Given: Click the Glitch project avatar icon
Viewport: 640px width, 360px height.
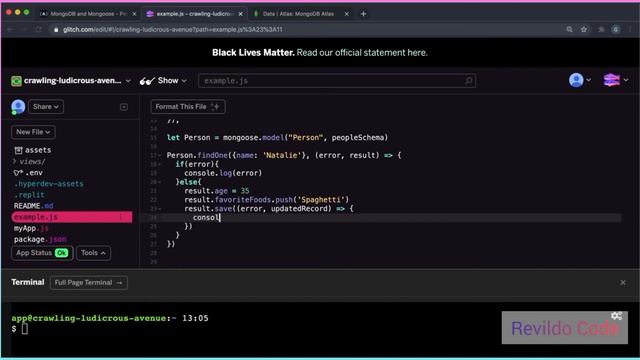Looking at the screenshot, I should 16,81.
